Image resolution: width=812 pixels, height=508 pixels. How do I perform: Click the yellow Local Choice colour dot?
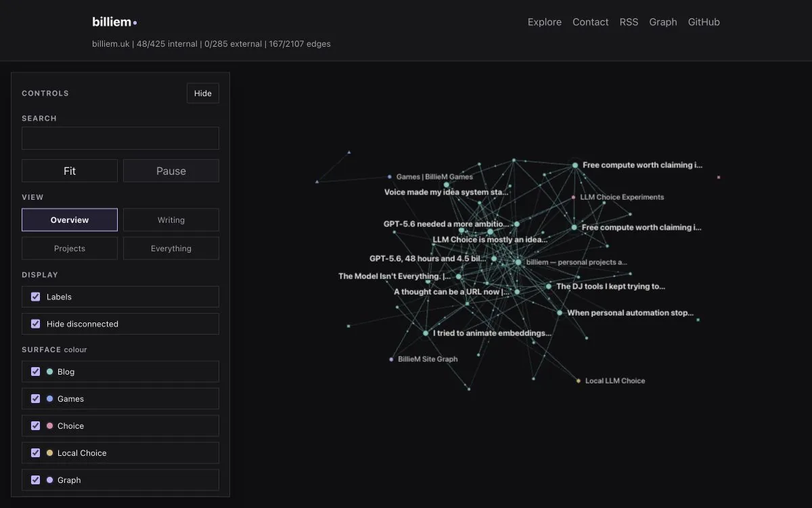tap(49, 453)
